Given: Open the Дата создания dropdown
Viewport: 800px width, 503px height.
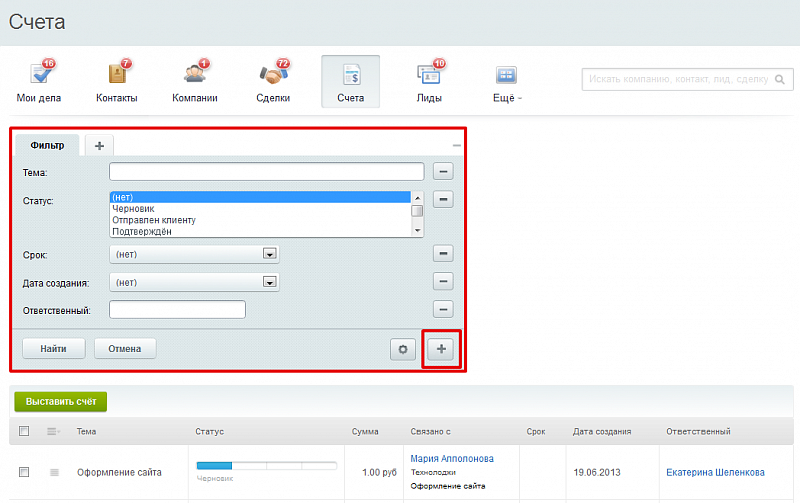Looking at the screenshot, I should tap(194, 282).
